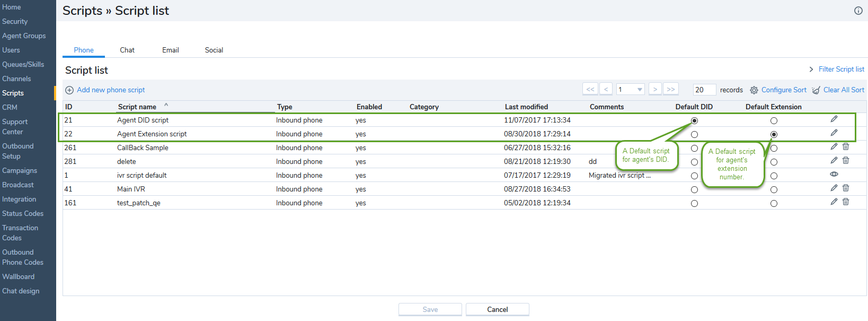Viewport: 868px width, 321px height.
Task: Open Status Codes in sidebar
Action: (x=23, y=213)
